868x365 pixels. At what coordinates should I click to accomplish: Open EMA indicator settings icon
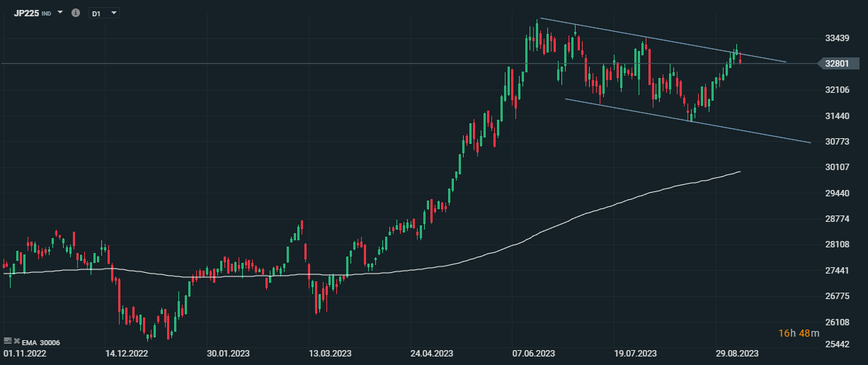tap(8, 342)
